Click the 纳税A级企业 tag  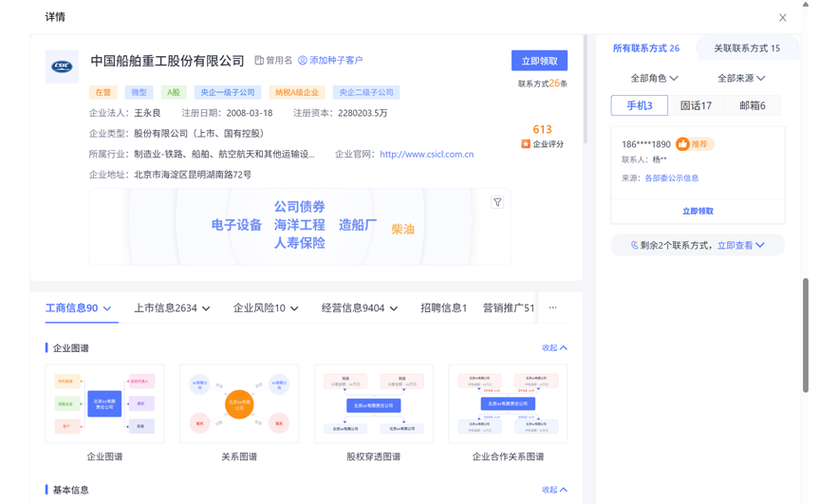(x=297, y=92)
